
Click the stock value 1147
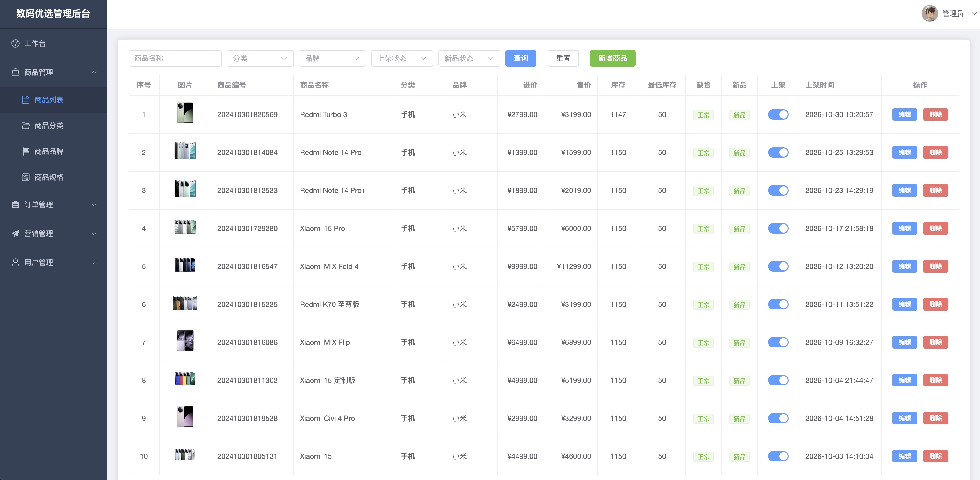tap(618, 115)
